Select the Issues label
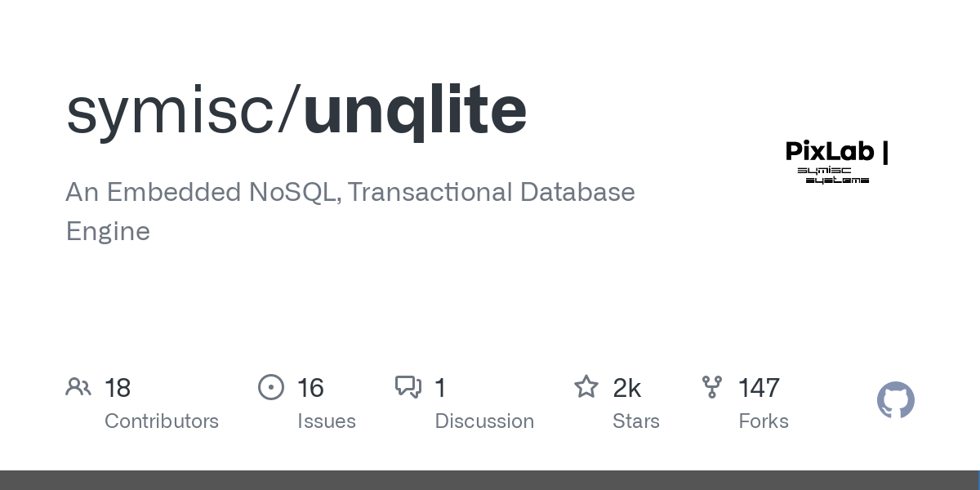This screenshot has height=490, width=980. click(327, 421)
